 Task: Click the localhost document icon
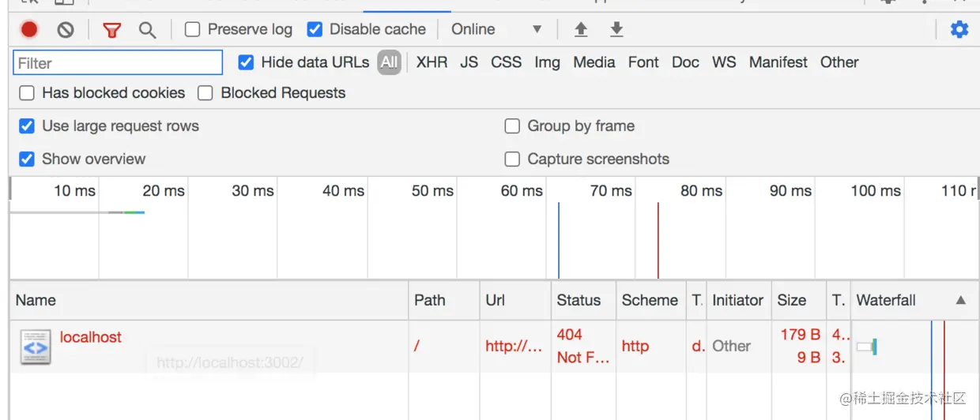[36, 347]
